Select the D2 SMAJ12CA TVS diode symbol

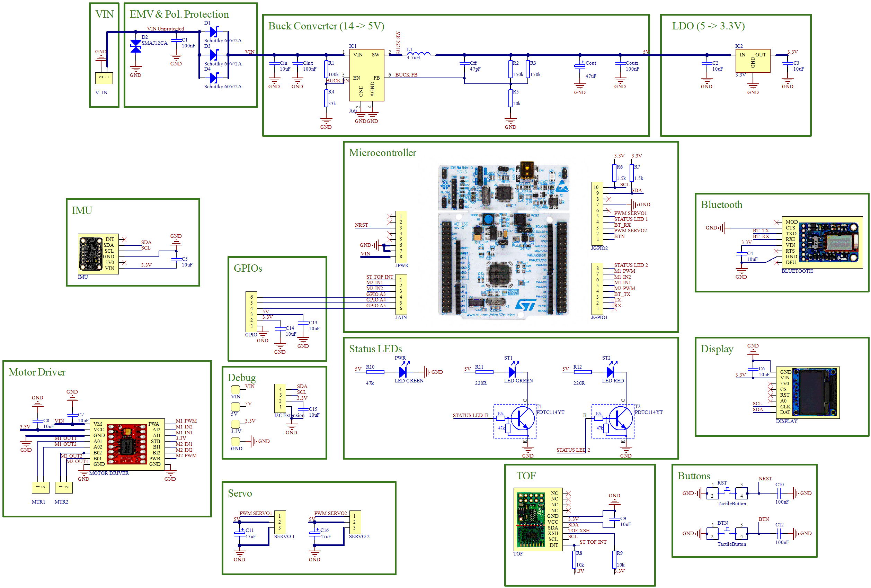[136, 46]
